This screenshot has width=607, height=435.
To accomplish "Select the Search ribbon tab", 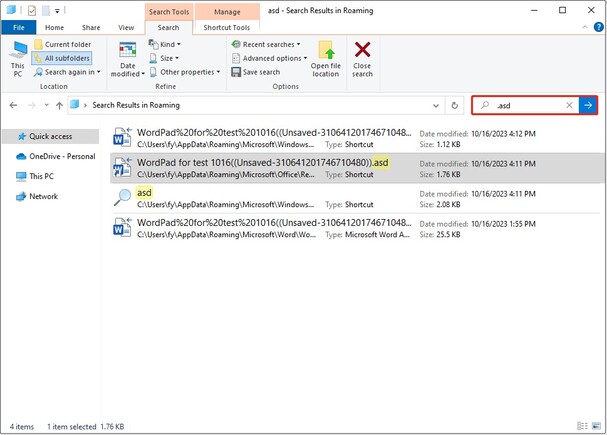I will click(168, 27).
